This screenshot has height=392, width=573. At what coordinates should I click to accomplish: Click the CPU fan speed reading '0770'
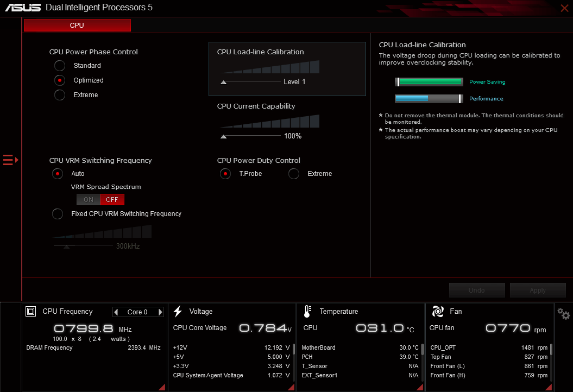[508, 328]
